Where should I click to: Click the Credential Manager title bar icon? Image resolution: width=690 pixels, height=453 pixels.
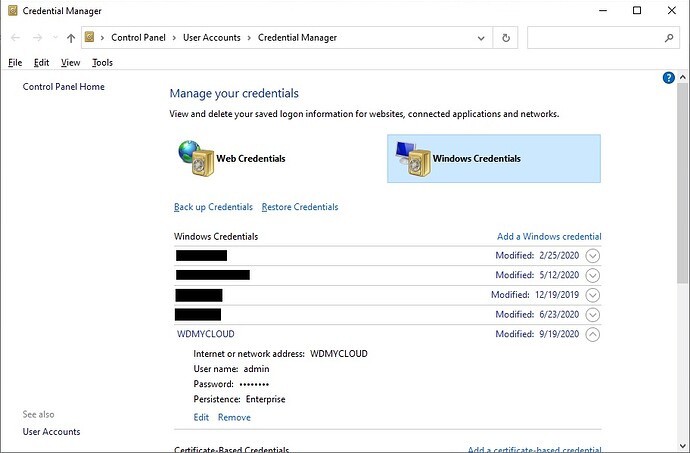click(12, 11)
